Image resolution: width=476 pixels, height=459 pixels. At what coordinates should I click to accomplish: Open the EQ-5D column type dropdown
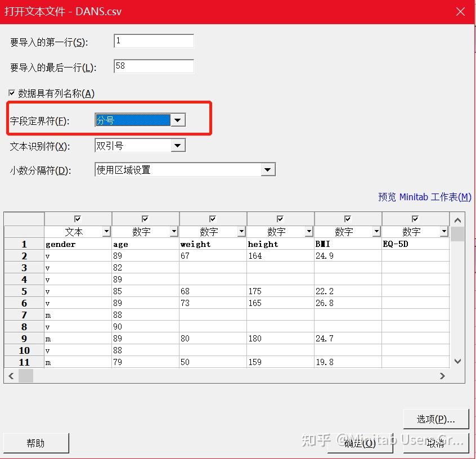pos(444,231)
